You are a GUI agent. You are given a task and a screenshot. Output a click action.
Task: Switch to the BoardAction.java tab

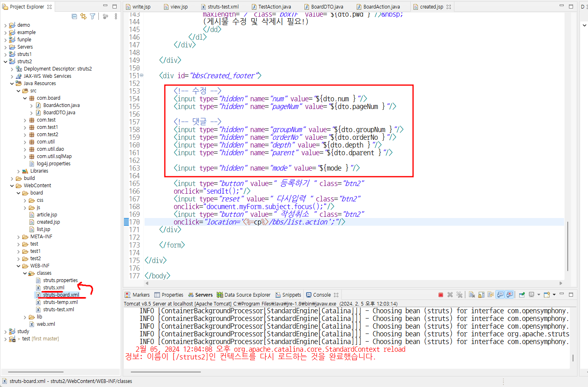[378, 7]
